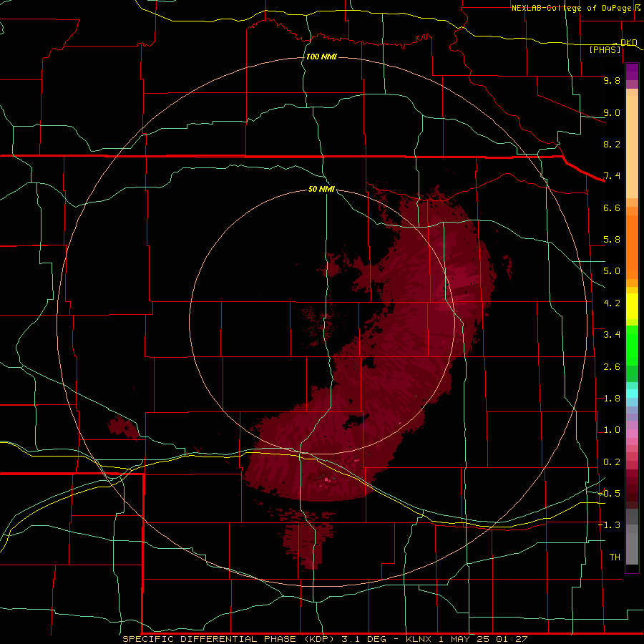This screenshot has height=644, width=644.
Task: Click the 50 NMI range ring label
Action: click(x=321, y=189)
